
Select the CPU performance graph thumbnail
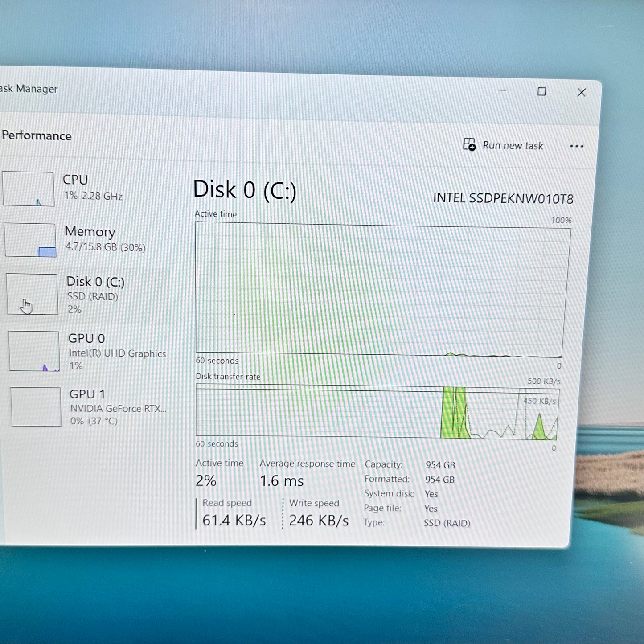pos(29,189)
